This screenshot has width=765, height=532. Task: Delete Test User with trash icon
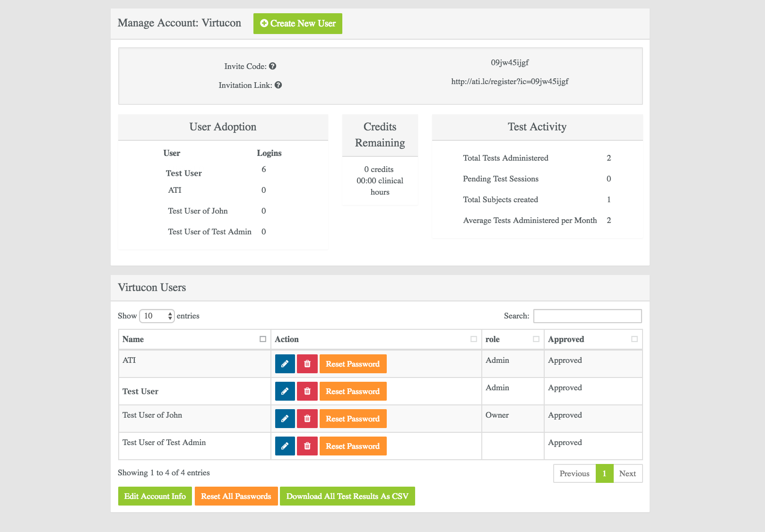click(x=307, y=391)
